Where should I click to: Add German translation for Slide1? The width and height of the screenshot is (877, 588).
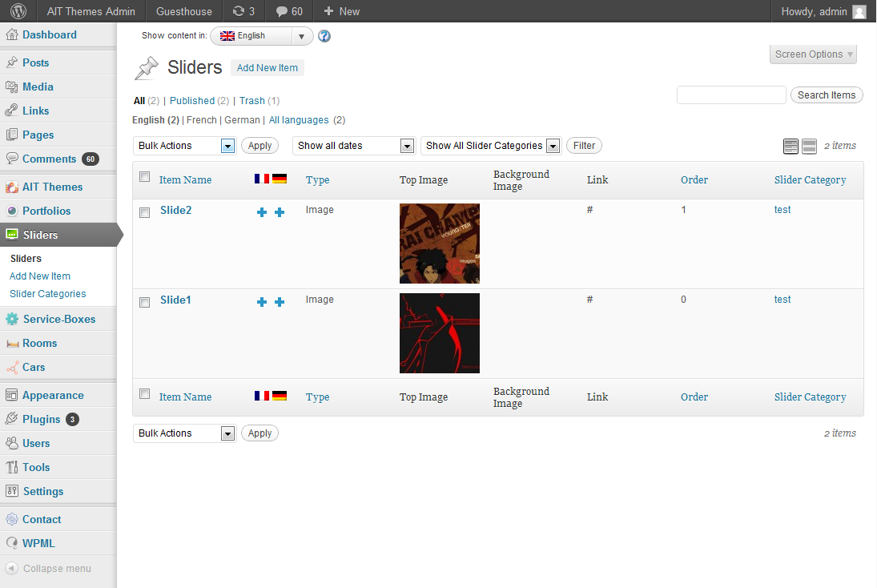pyautogui.click(x=280, y=302)
